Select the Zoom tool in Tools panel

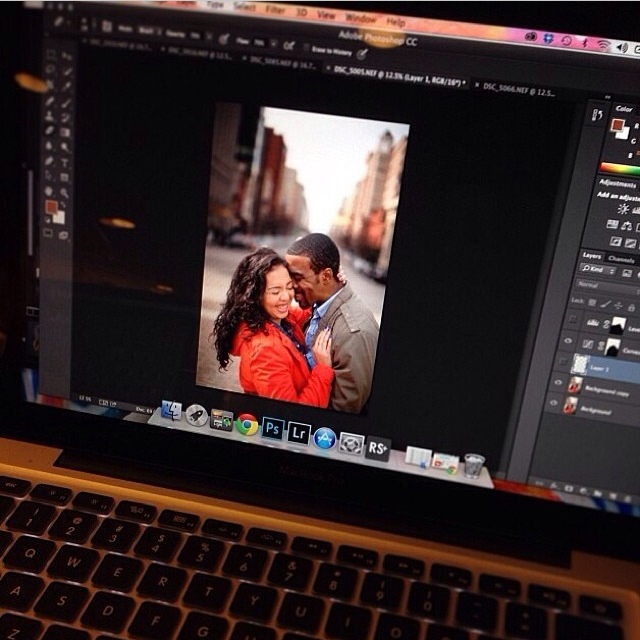[64, 193]
